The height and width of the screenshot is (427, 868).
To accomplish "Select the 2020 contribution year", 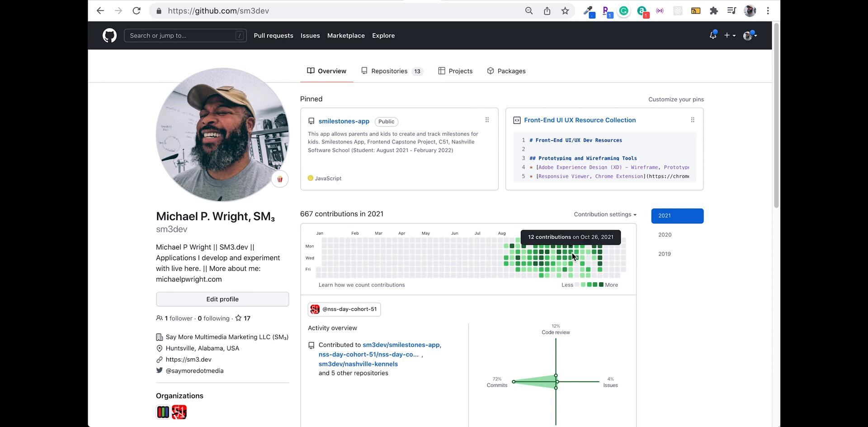I will pos(665,235).
